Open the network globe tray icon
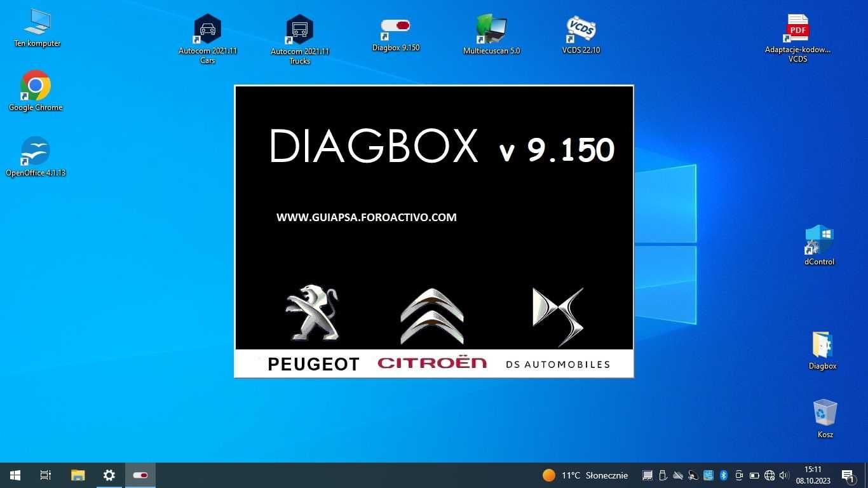The width and height of the screenshot is (868, 488). click(x=770, y=475)
